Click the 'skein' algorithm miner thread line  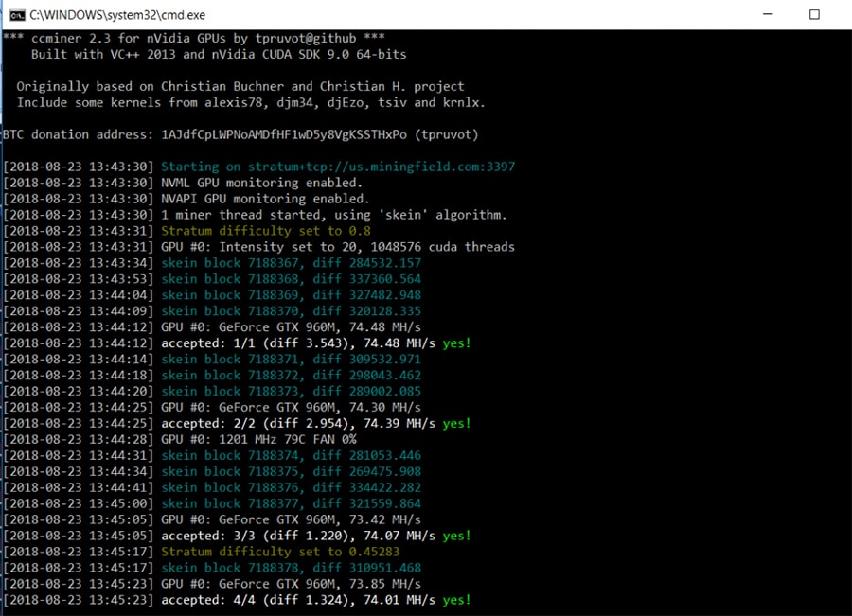[x=333, y=215]
